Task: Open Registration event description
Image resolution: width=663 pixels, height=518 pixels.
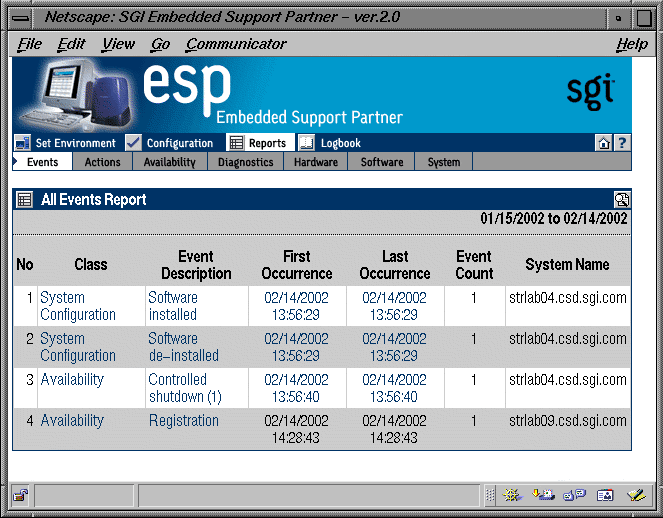Action: pyautogui.click(x=184, y=421)
